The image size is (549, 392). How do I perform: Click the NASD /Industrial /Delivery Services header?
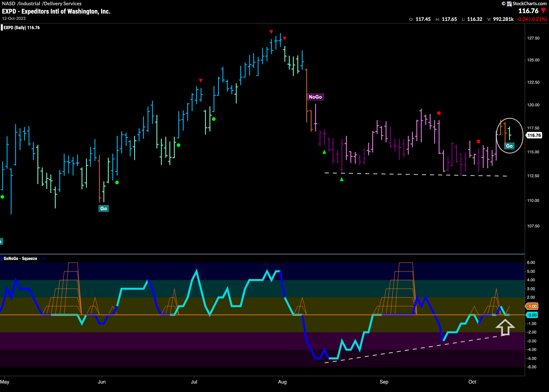click(x=42, y=3)
